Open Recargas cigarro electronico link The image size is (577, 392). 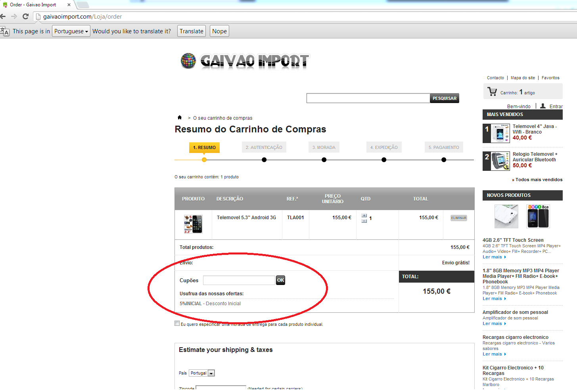click(516, 337)
